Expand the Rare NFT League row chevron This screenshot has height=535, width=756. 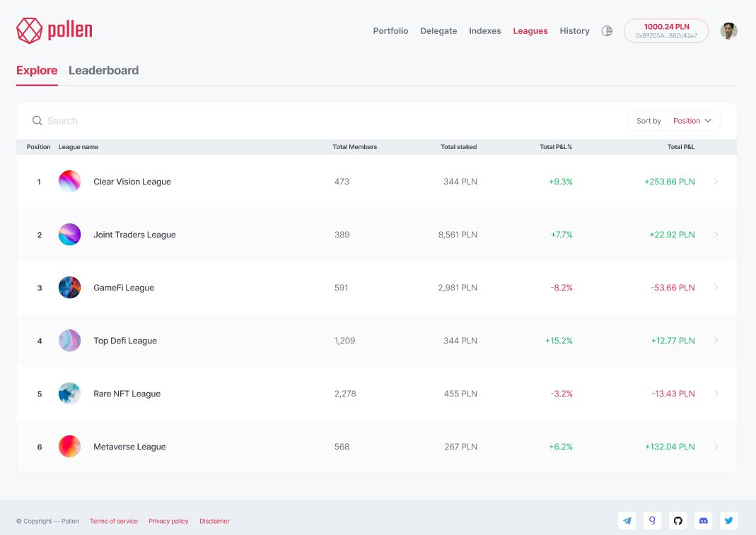[x=716, y=394]
